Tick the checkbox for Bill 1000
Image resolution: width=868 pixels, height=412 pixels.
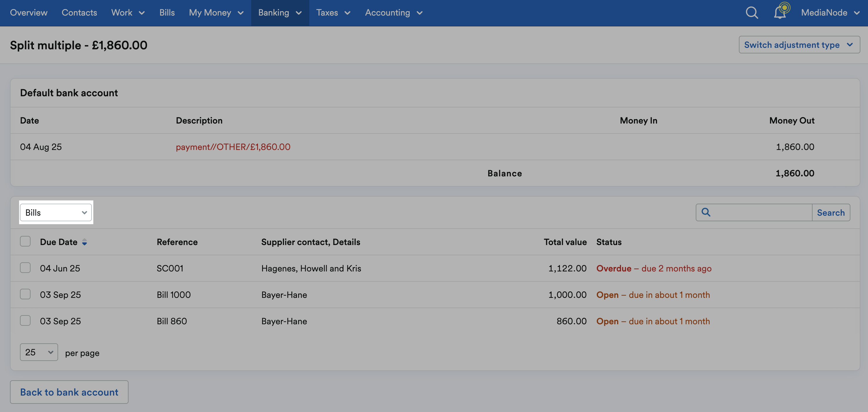[25, 294]
